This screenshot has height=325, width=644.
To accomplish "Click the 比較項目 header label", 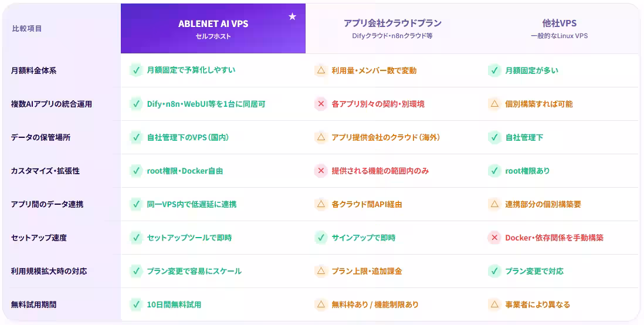I will coord(27,28).
